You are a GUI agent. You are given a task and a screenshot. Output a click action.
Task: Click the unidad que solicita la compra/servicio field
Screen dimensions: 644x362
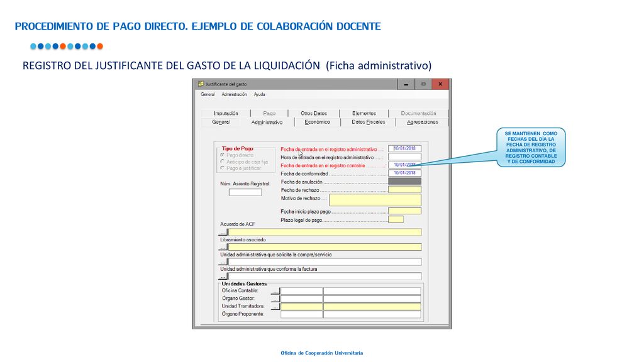[325, 262]
